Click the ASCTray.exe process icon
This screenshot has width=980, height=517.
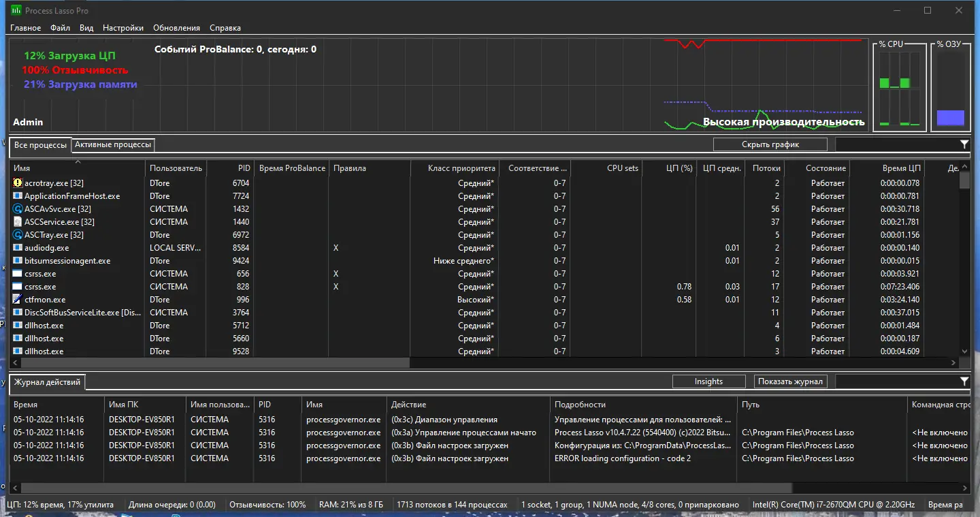click(18, 235)
